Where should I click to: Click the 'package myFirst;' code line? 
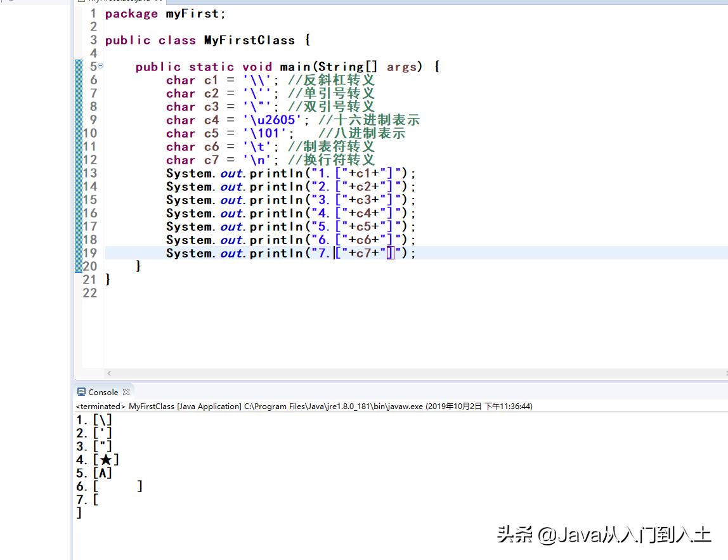165,14
